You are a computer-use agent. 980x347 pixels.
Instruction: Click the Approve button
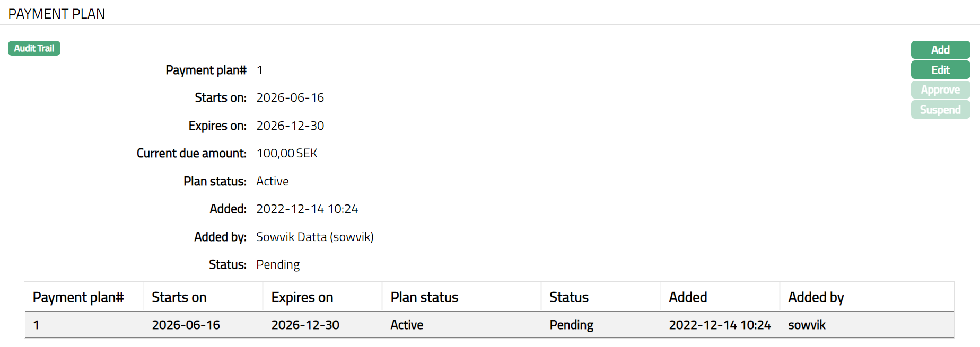pos(940,90)
